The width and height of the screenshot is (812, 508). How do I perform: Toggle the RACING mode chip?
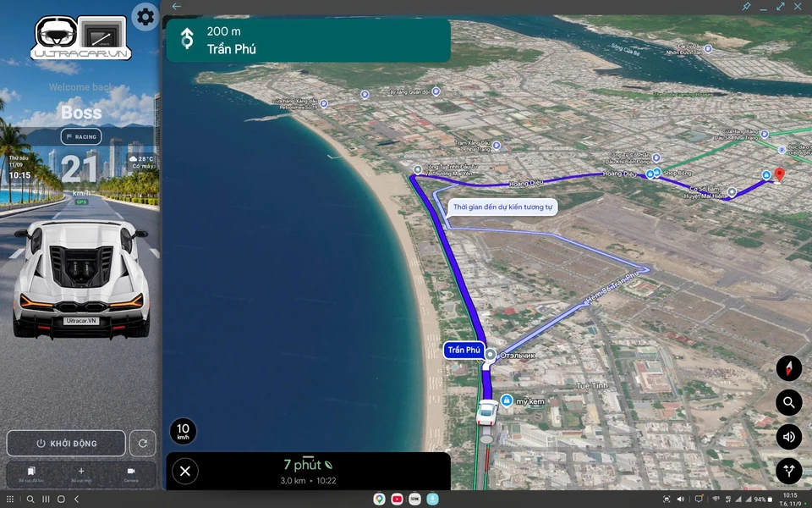tap(81, 137)
